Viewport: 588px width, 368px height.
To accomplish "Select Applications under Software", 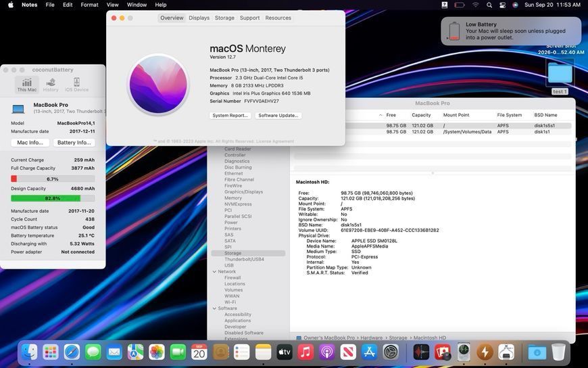I will [x=237, y=321].
